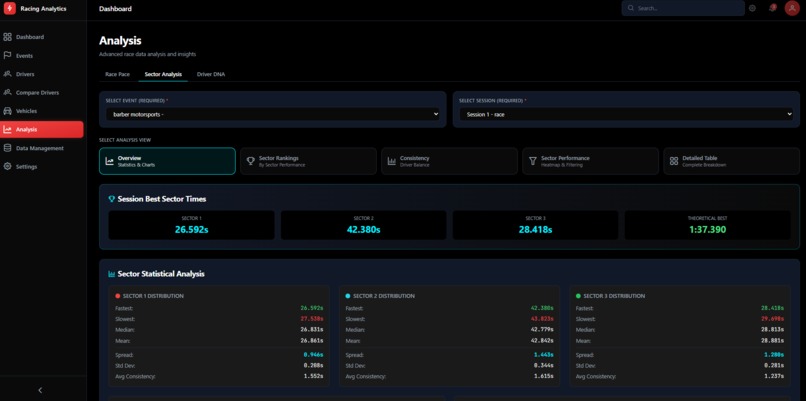Screen dimensions: 806x401
Task: Go to Events in sidebar menu
Action: 42,56
